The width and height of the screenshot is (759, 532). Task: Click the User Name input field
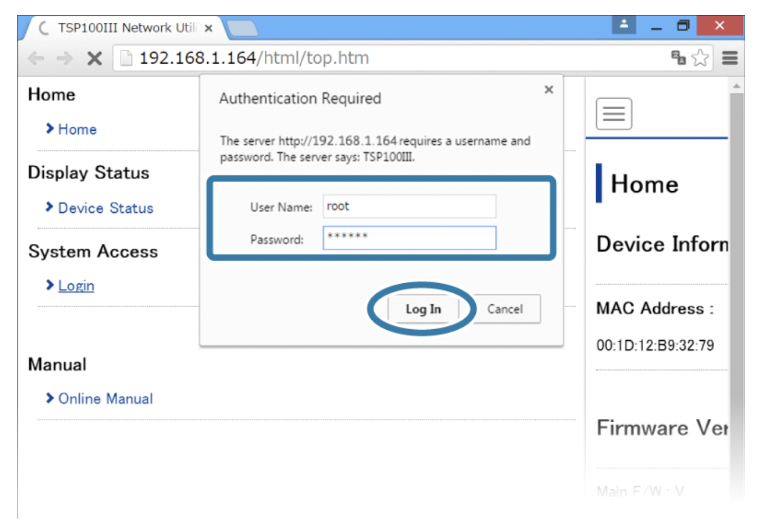click(x=409, y=207)
